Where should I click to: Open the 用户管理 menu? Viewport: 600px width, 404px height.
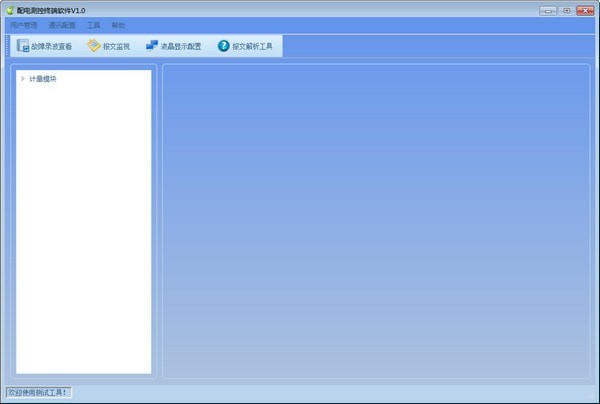tap(24, 26)
